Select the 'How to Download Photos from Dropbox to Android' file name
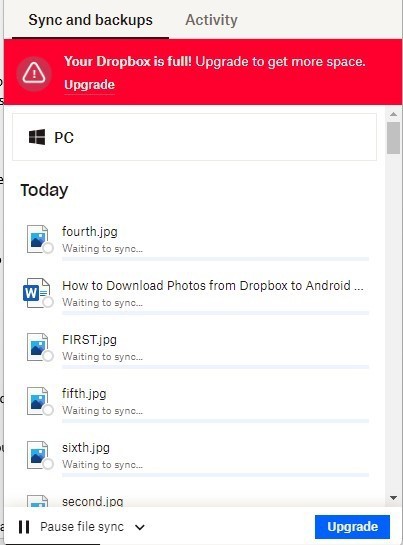 [213, 285]
